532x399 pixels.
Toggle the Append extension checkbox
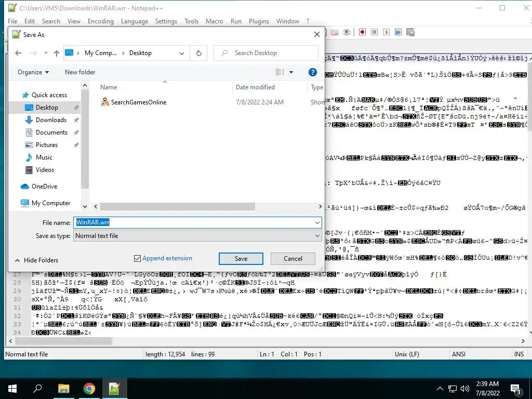[x=137, y=259]
